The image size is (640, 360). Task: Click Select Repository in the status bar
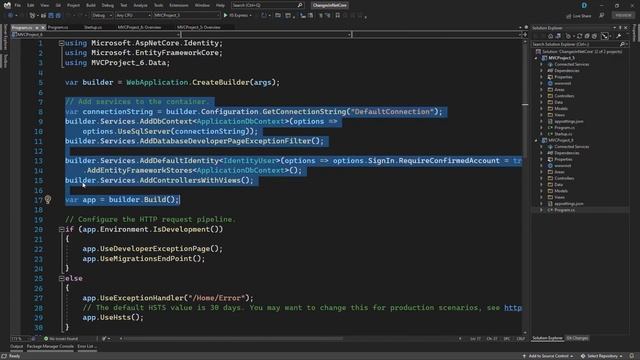602,356
